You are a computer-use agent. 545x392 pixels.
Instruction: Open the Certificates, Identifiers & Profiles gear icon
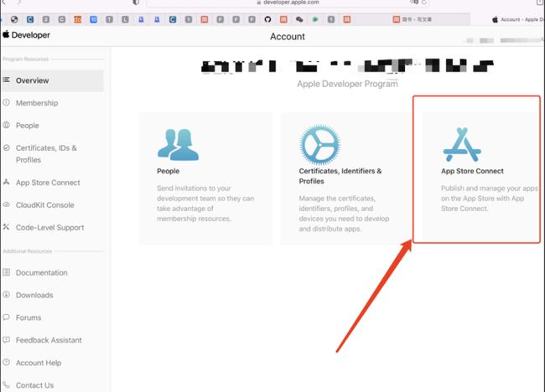(x=319, y=144)
